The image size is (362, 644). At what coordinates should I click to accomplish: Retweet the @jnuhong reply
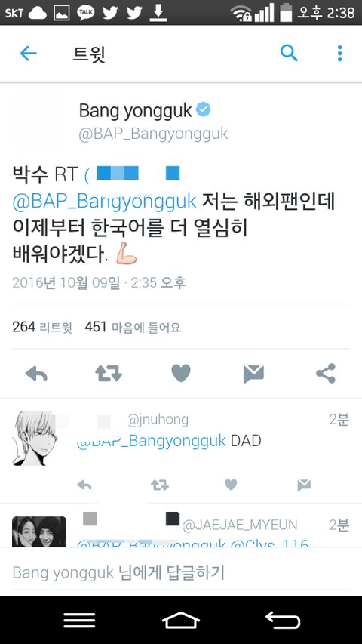click(x=160, y=485)
